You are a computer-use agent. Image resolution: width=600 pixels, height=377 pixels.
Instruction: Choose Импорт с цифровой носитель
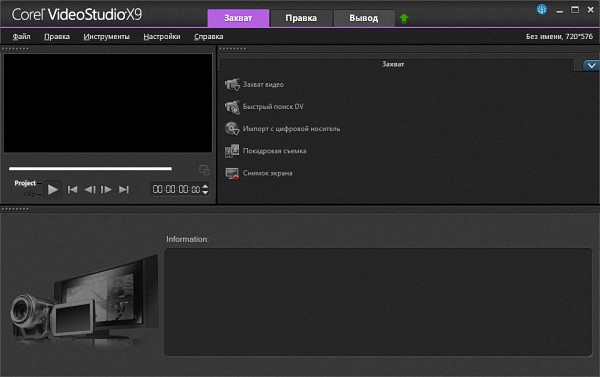click(x=291, y=129)
